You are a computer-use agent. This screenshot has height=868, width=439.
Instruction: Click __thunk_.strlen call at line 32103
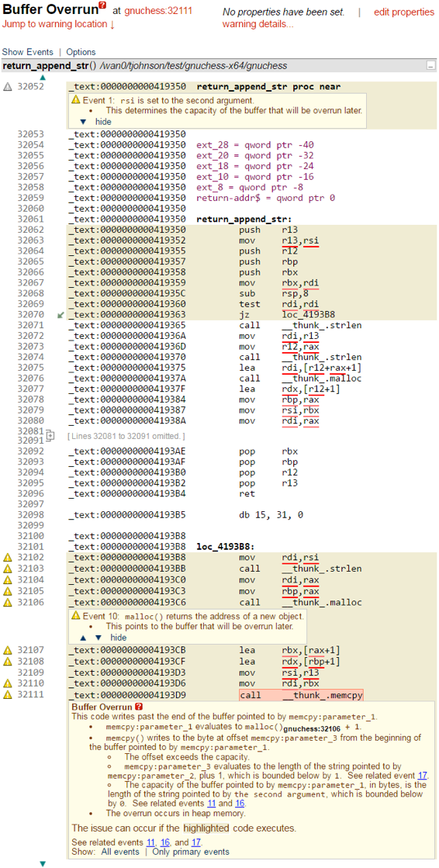click(x=322, y=569)
